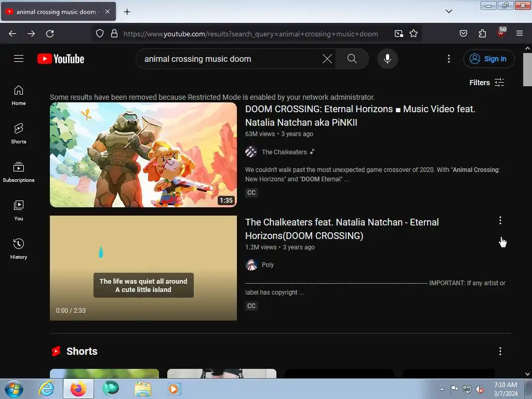Screen dimensions: 532x399
Task: Click the extension icon with badge 50
Action: click(501, 33)
